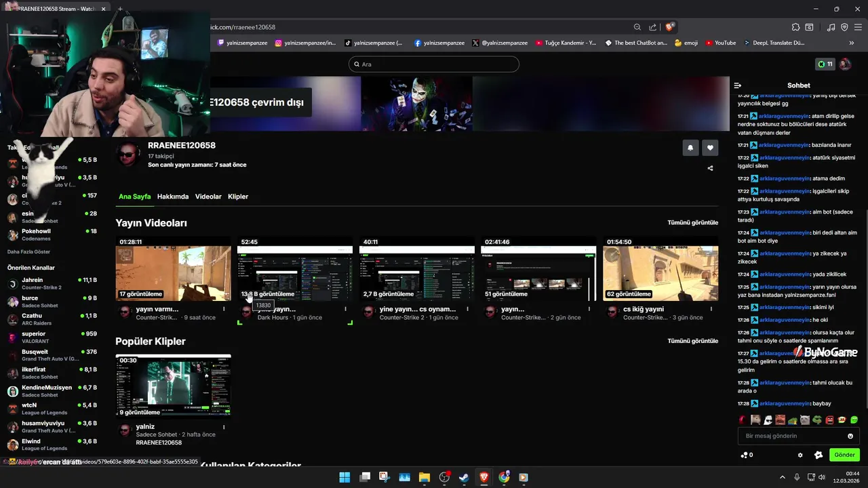
Task: Open wtcN channel in sidebar
Action: pyautogui.click(x=52, y=409)
